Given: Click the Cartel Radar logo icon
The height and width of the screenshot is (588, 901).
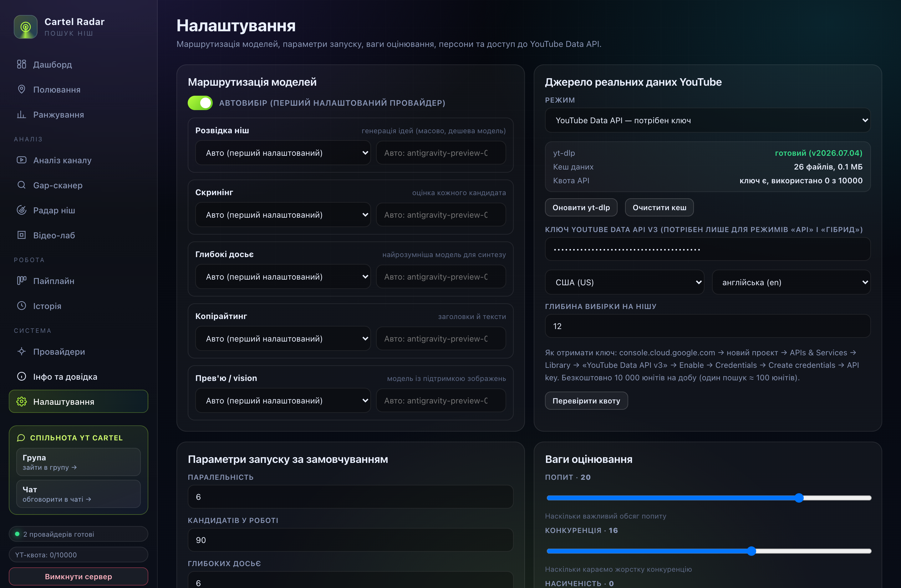Looking at the screenshot, I should 25,27.
